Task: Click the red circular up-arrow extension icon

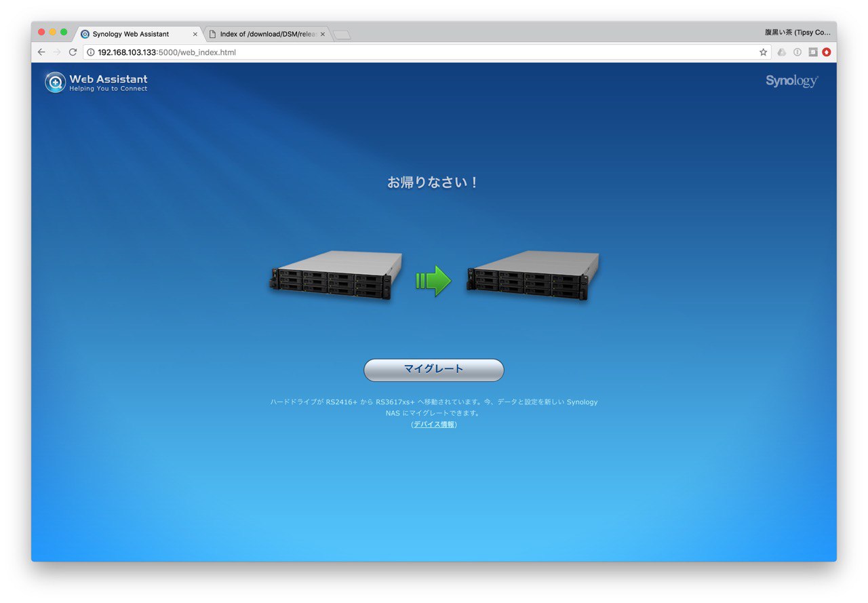Action: (x=826, y=52)
